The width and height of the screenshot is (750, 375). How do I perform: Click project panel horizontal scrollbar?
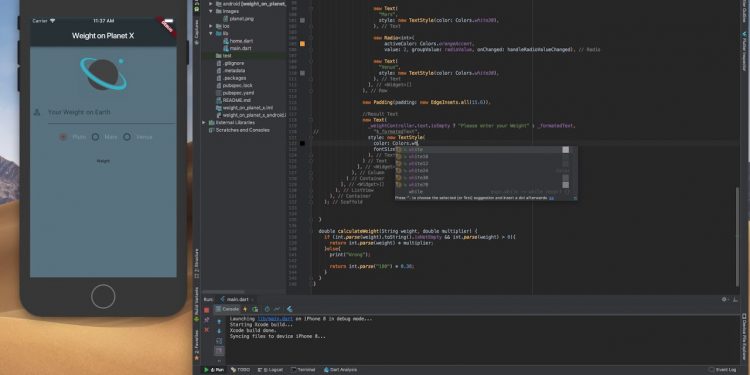tap(223, 292)
